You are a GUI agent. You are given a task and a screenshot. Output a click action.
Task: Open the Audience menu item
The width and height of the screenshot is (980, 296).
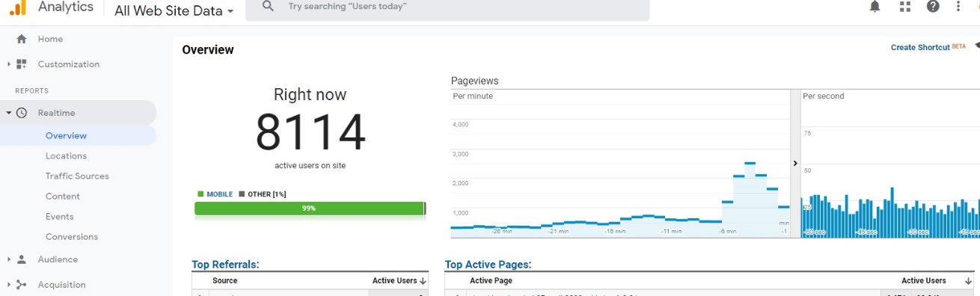tap(58, 259)
